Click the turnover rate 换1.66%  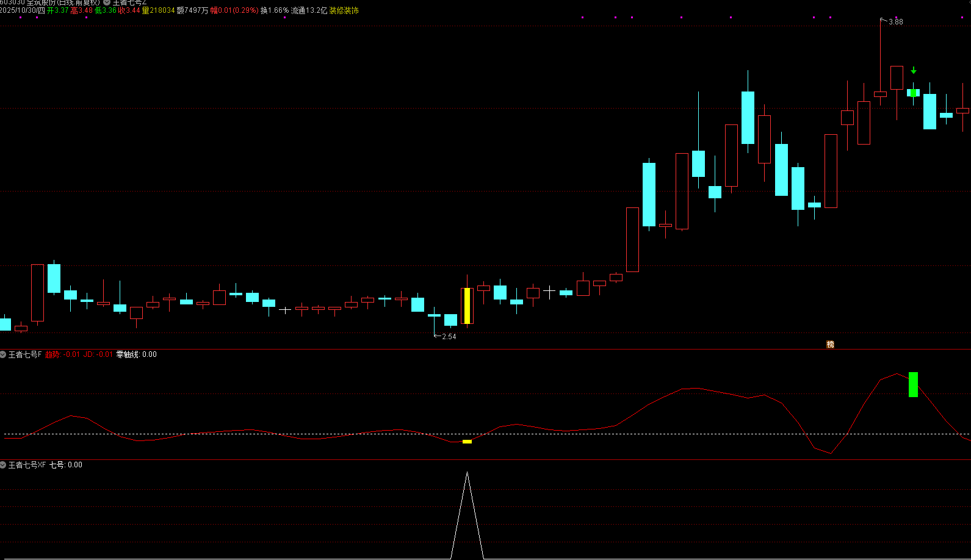(x=275, y=10)
